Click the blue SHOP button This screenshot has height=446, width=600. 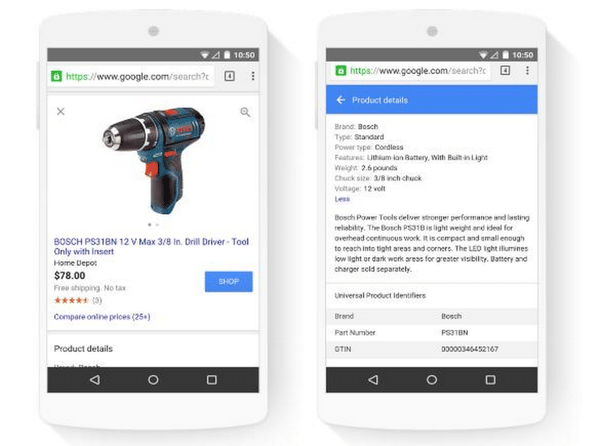[x=228, y=282]
